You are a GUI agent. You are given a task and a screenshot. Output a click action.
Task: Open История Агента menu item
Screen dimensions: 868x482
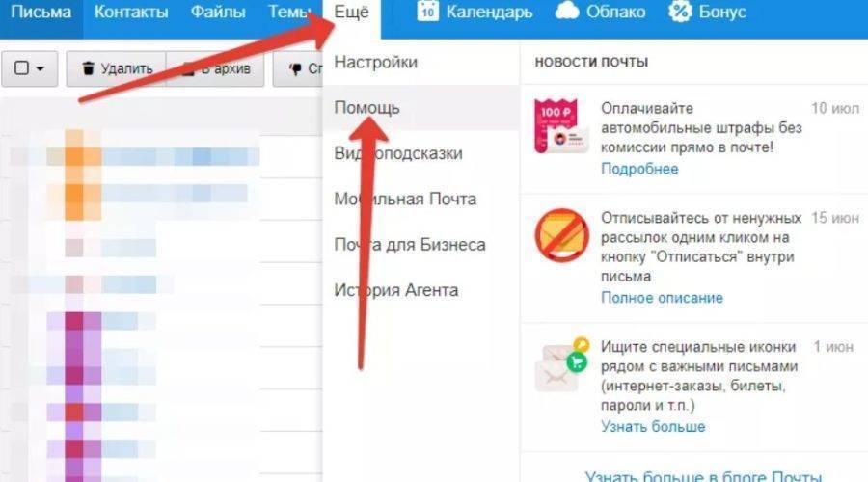point(396,290)
